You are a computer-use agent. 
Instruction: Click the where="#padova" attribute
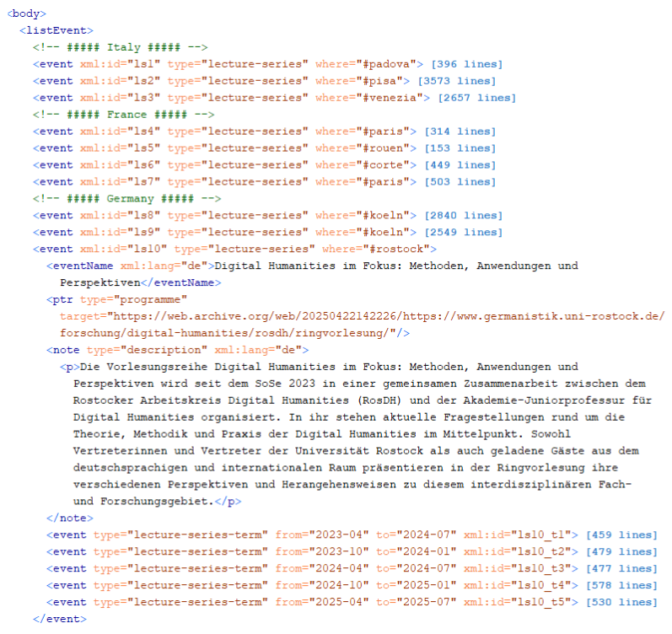[x=366, y=64]
